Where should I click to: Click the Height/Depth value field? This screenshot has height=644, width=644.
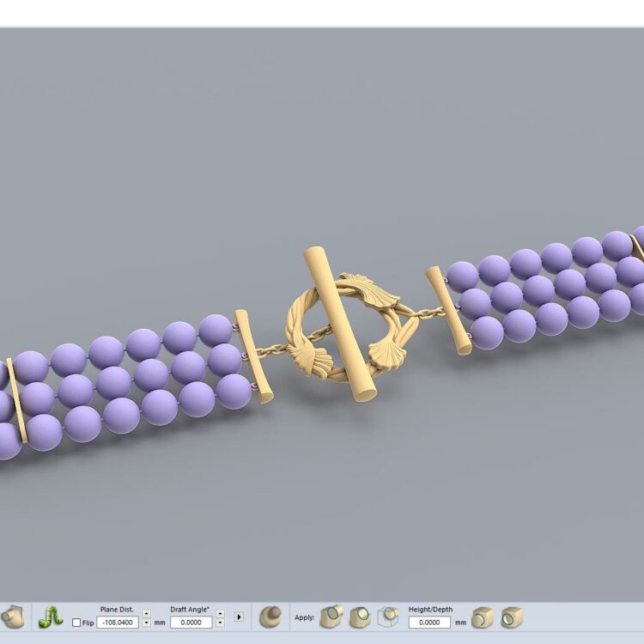click(428, 623)
